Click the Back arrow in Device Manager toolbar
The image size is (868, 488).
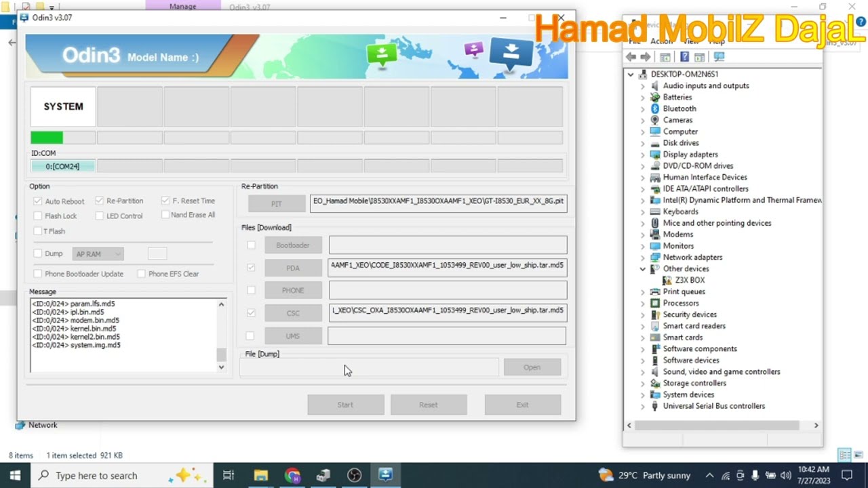coord(631,57)
